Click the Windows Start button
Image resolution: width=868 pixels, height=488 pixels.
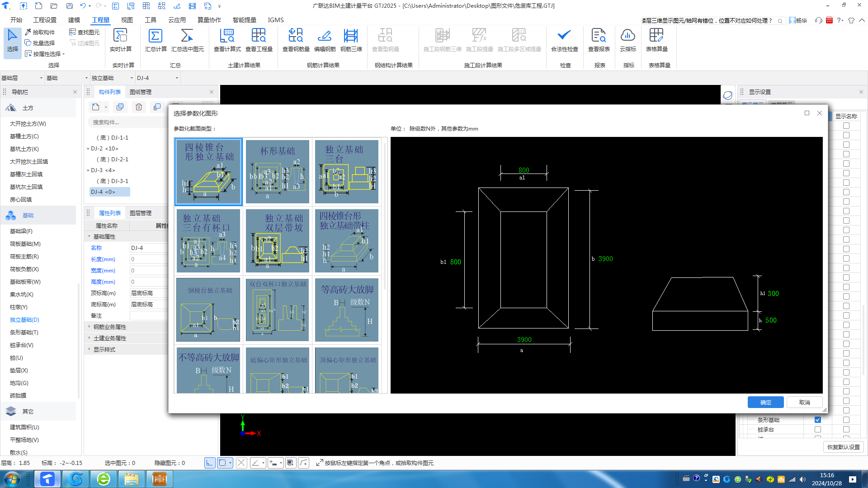[12, 479]
